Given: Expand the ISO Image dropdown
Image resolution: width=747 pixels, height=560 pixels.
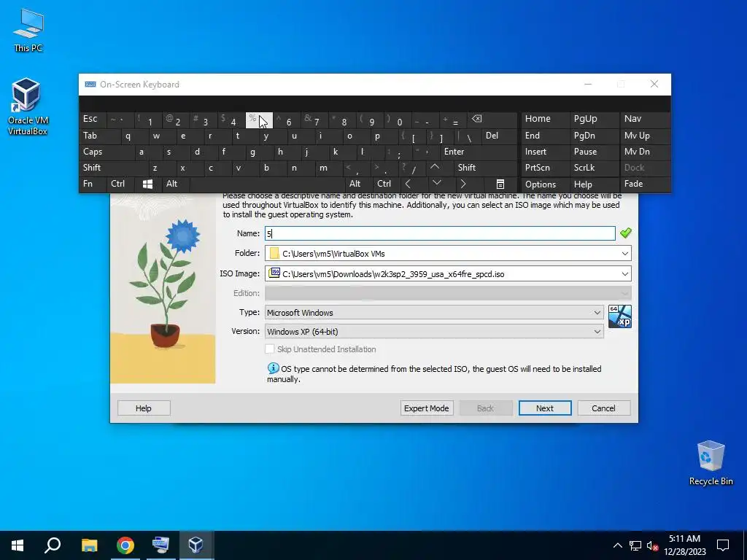Looking at the screenshot, I should 624,274.
